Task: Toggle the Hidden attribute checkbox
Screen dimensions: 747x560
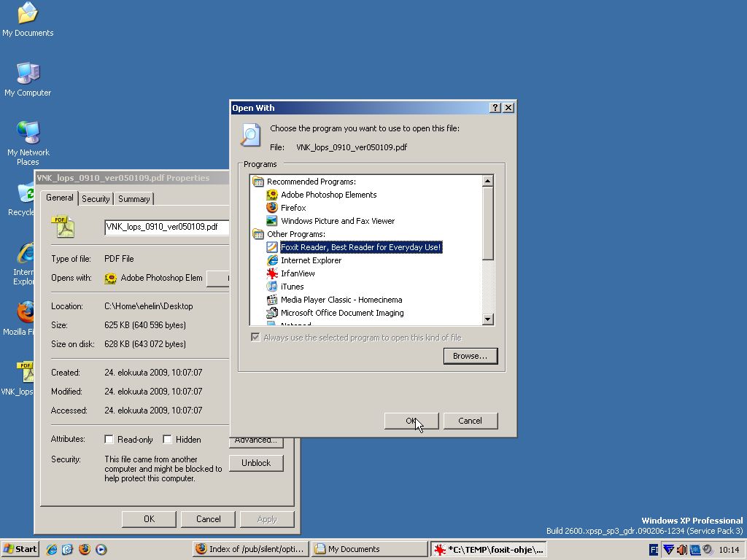Action: point(167,439)
